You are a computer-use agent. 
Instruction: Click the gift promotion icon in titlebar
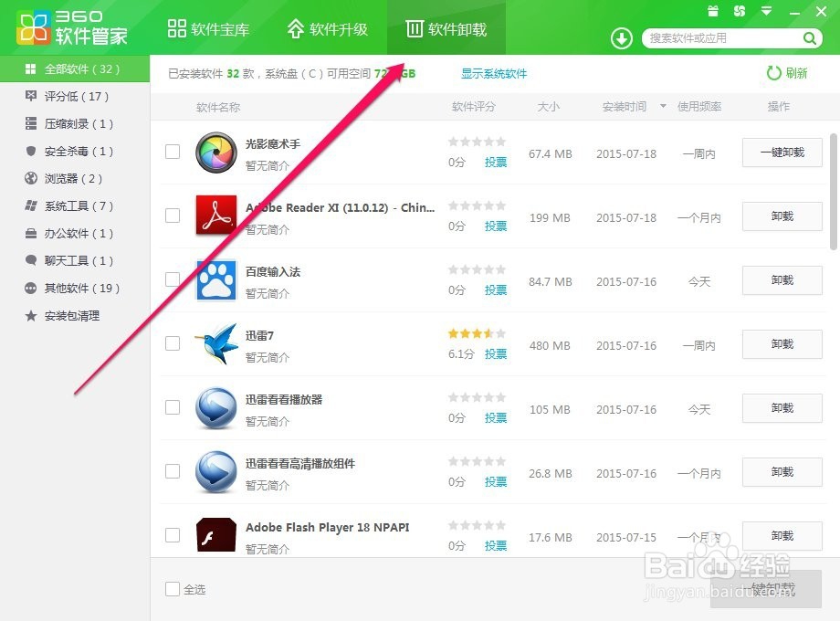pyautogui.click(x=713, y=11)
